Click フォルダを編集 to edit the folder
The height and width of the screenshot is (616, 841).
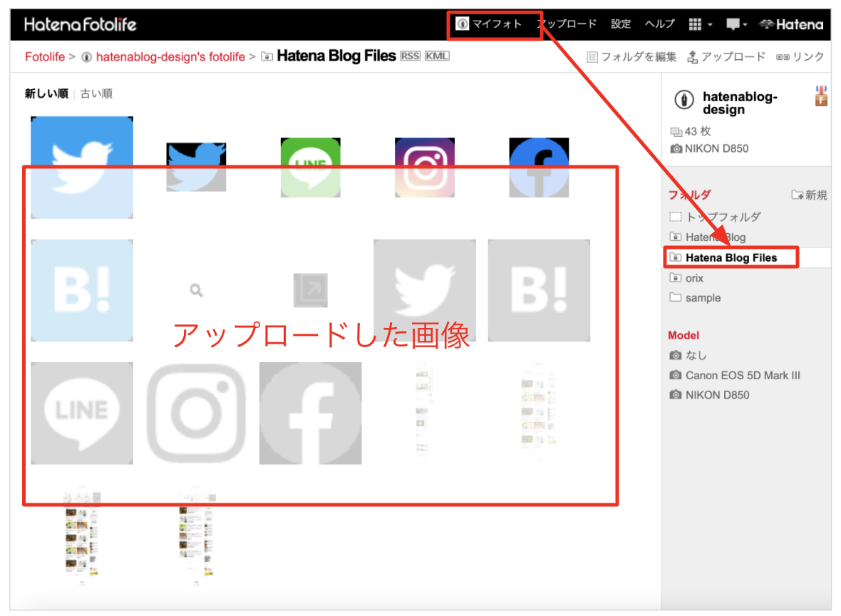pos(632,57)
